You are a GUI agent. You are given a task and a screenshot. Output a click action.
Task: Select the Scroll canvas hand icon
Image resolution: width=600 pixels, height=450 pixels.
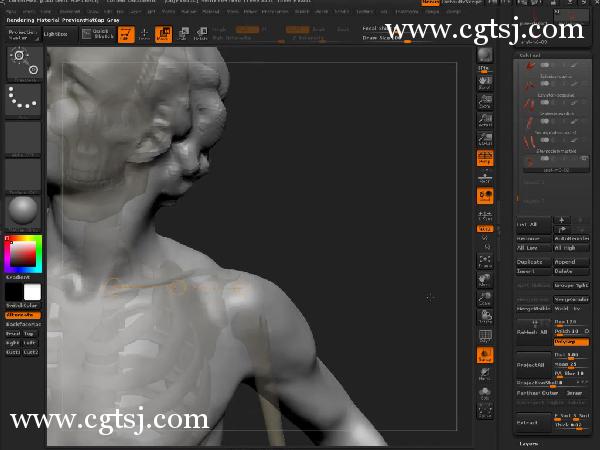click(x=485, y=83)
